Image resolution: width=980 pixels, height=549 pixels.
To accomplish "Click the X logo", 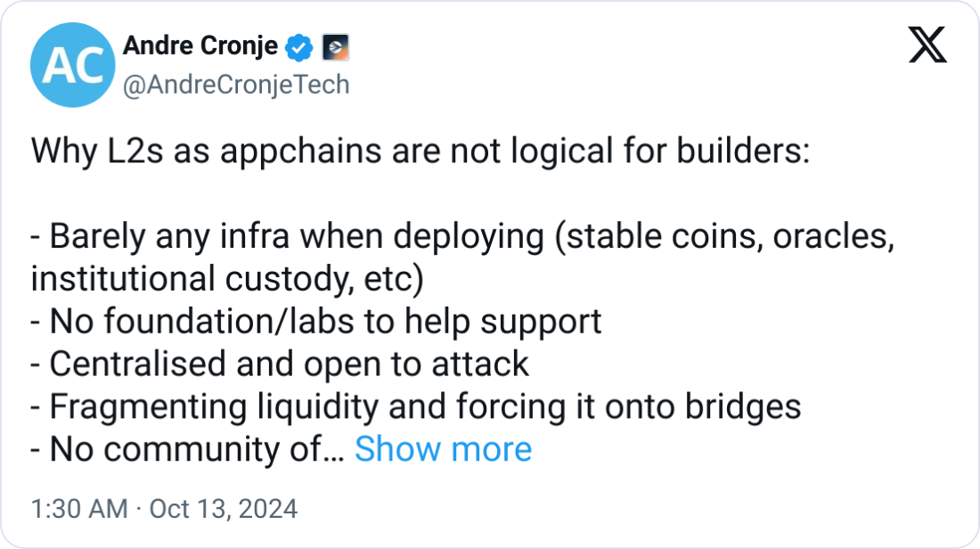I will 927,45.
